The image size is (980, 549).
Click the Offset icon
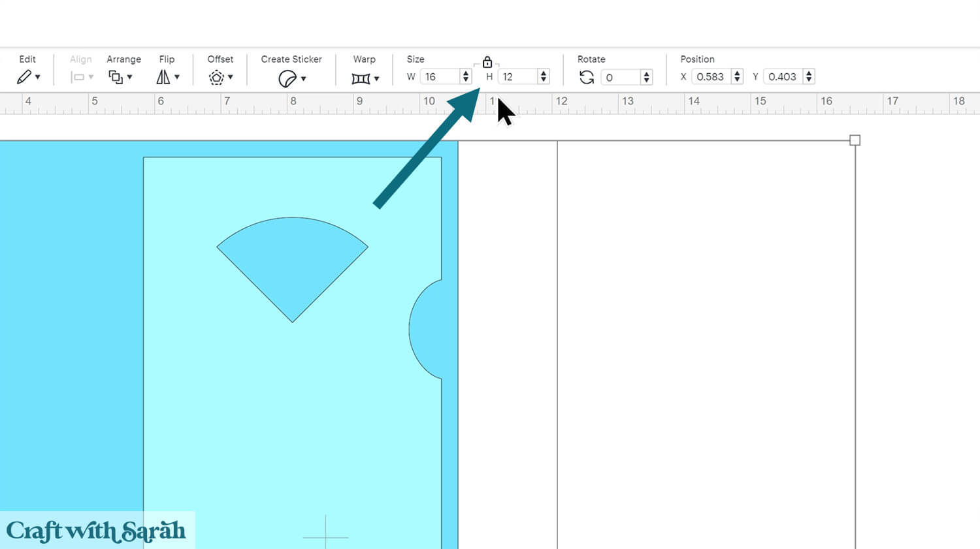click(216, 78)
